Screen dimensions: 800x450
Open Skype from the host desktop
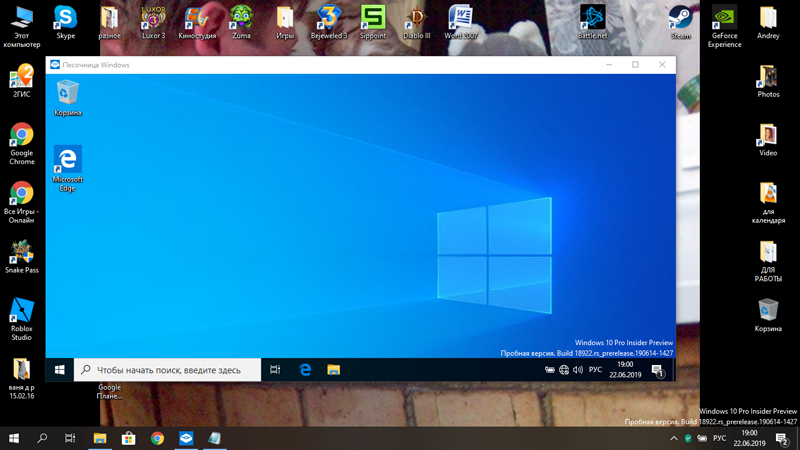[x=66, y=18]
